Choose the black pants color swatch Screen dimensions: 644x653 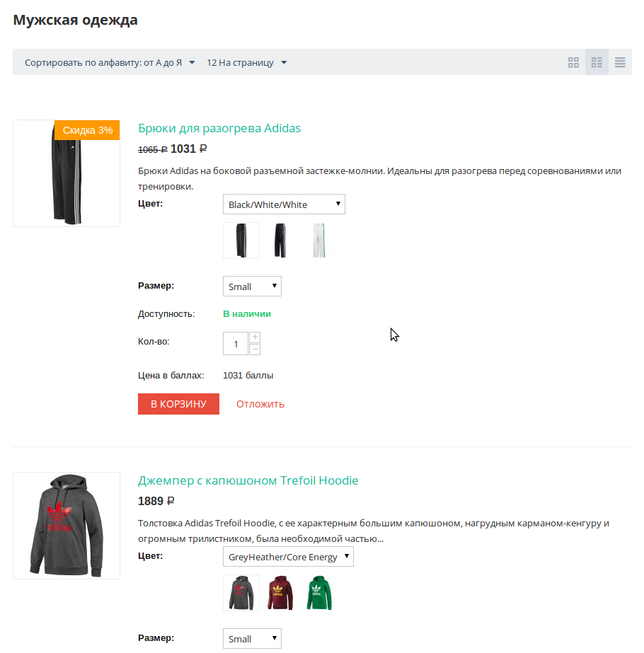pyautogui.click(x=241, y=241)
